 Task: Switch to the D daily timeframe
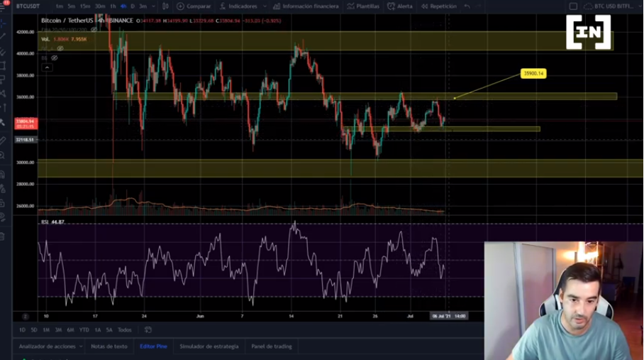[133, 6]
